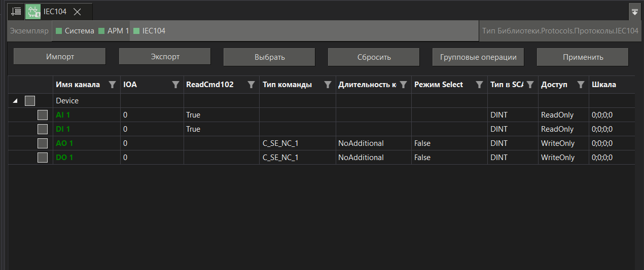
Task: Click the AO 1 command type cell C_SE_NC_1
Action: coord(280,143)
